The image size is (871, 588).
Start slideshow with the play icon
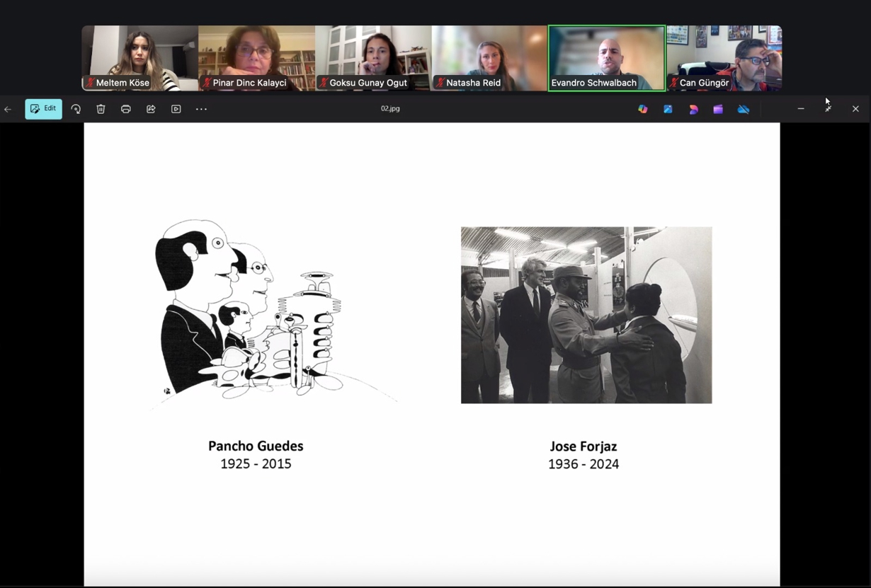(176, 109)
